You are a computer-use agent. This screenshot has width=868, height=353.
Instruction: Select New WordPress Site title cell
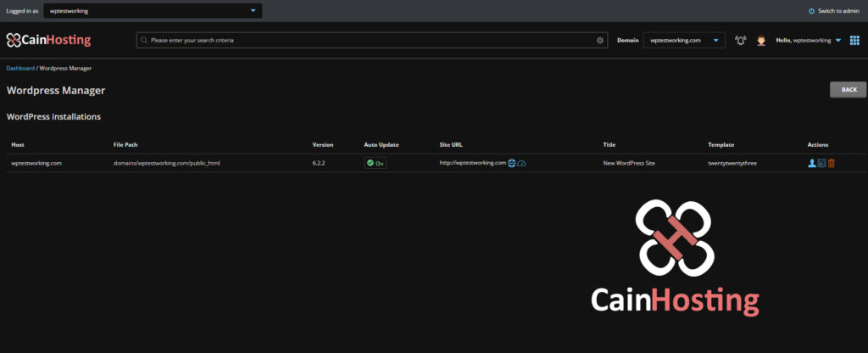pyautogui.click(x=629, y=164)
